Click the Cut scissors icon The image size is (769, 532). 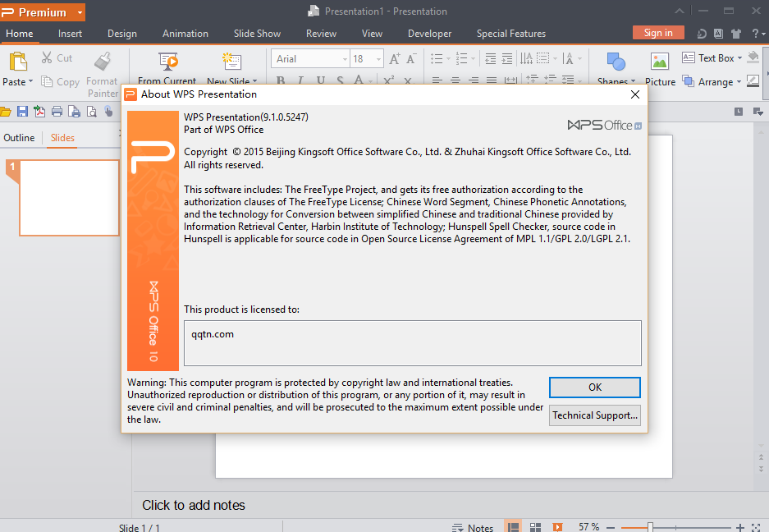pyautogui.click(x=48, y=58)
